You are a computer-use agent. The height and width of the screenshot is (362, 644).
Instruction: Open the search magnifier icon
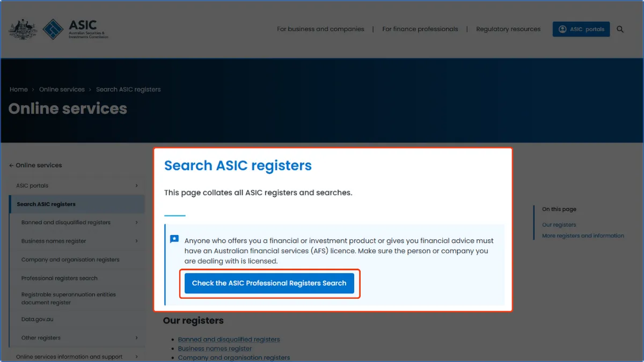coord(620,29)
